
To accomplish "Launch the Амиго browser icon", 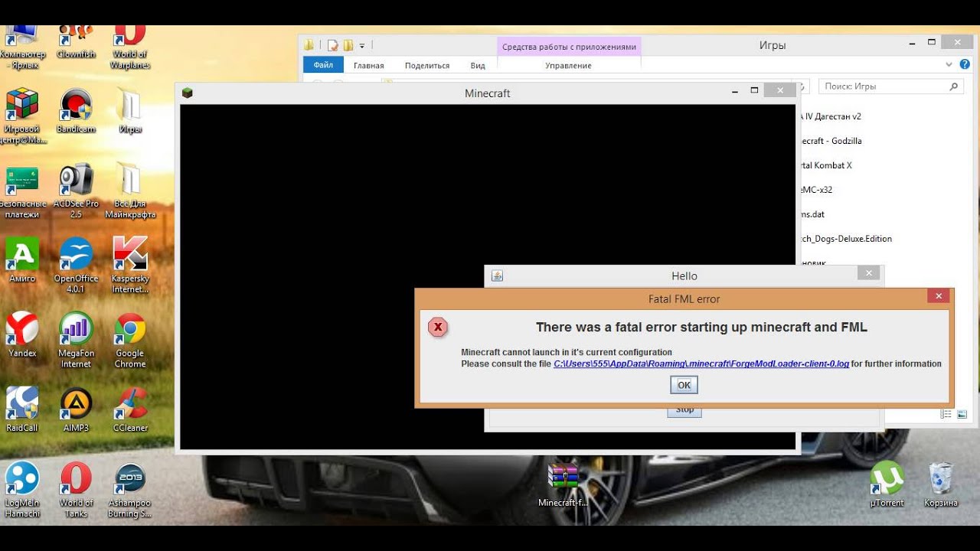I will coord(22,260).
